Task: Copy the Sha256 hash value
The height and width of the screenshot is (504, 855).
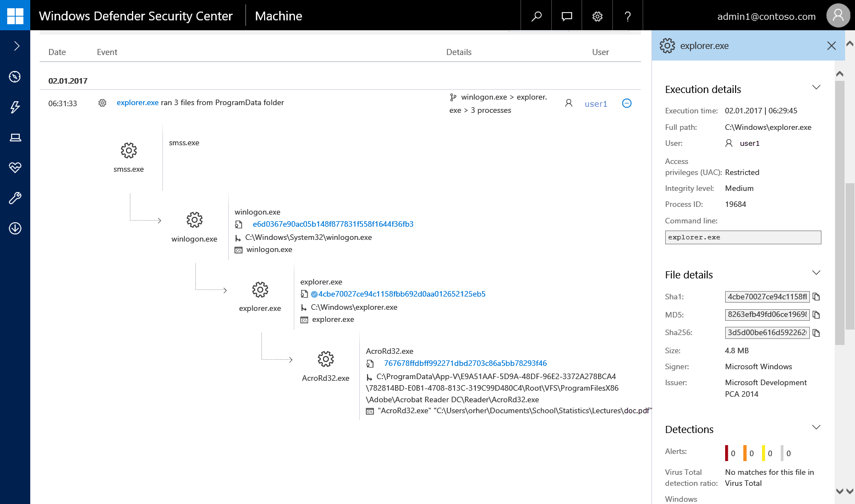Action: (x=816, y=333)
